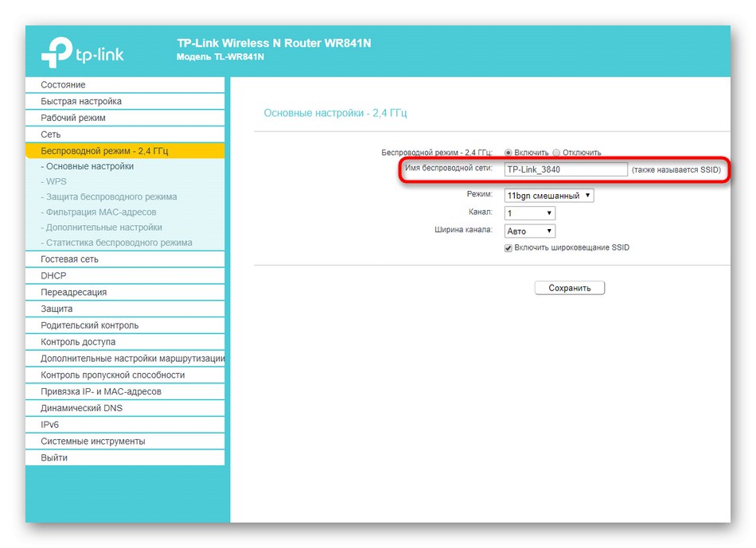Image resolution: width=756 pixels, height=548 pixels.
Task: Click the tp-link logo
Action: point(83,52)
